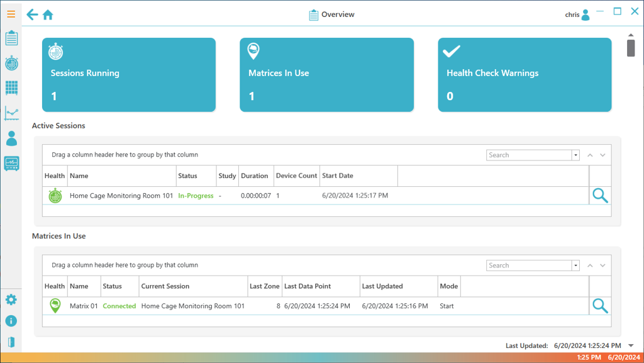
Task: Open the settings gear in the sidebar
Action: pyautogui.click(x=11, y=299)
